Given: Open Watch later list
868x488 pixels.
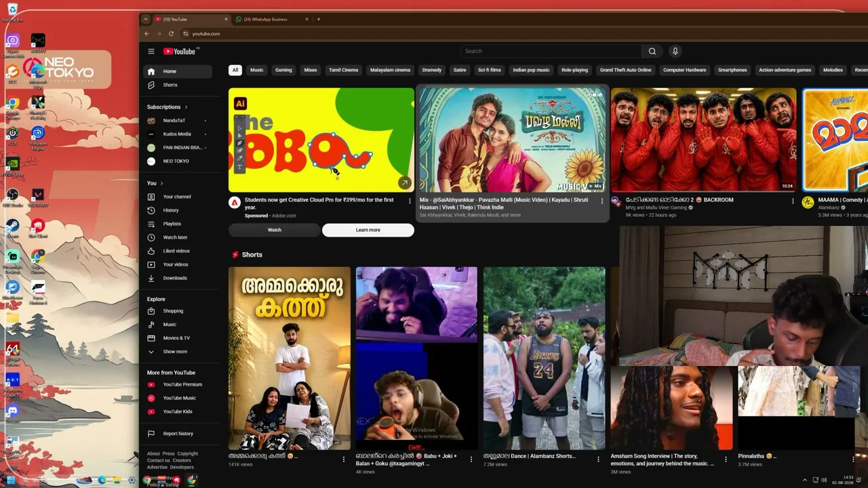Looking at the screenshot, I should click(x=178, y=237).
